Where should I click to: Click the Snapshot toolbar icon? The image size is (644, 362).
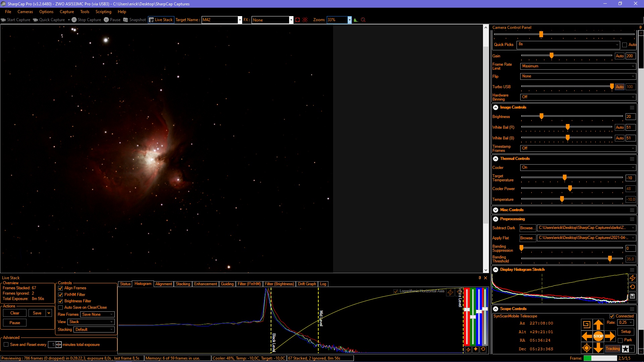(x=135, y=20)
